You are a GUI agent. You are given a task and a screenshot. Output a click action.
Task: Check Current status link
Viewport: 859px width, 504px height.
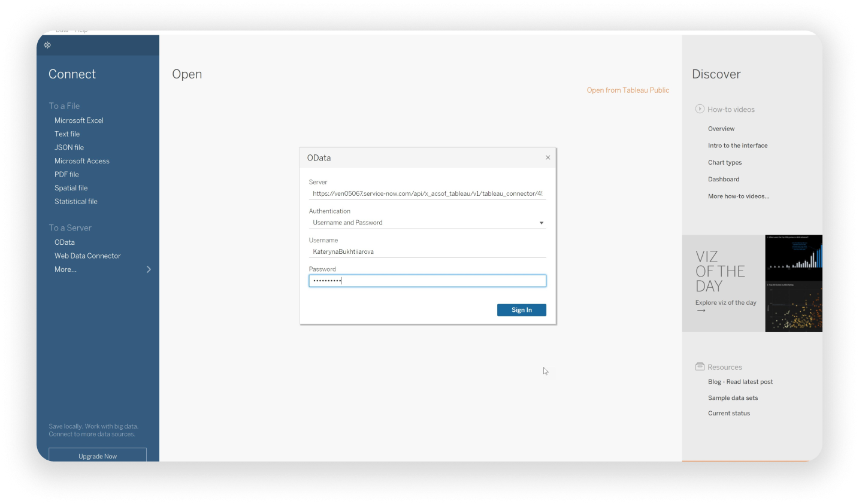click(x=729, y=413)
